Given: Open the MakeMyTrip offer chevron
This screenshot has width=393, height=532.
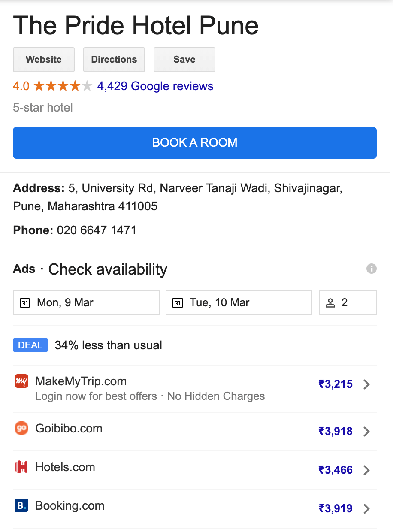Looking at the screenshot, I should coord(366,384).
